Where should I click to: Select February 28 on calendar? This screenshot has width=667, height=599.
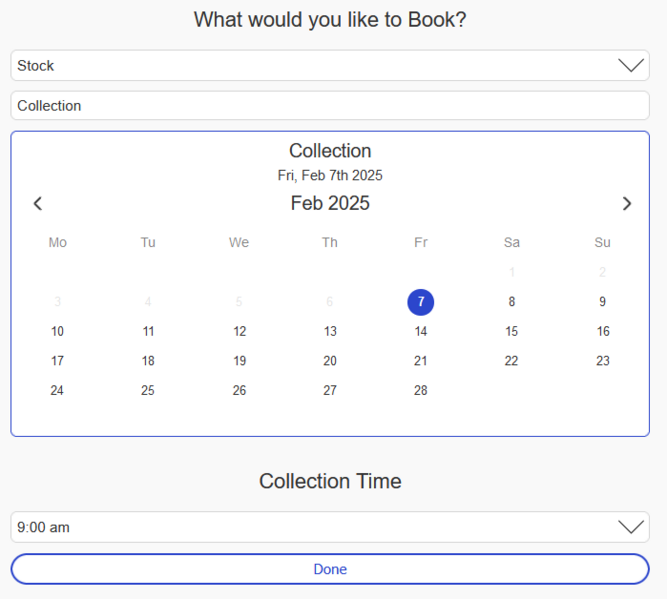[421, 391]
